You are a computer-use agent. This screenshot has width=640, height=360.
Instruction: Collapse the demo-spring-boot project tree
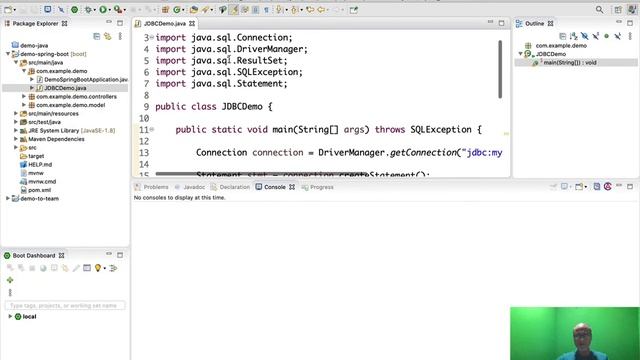click(8, 54)
